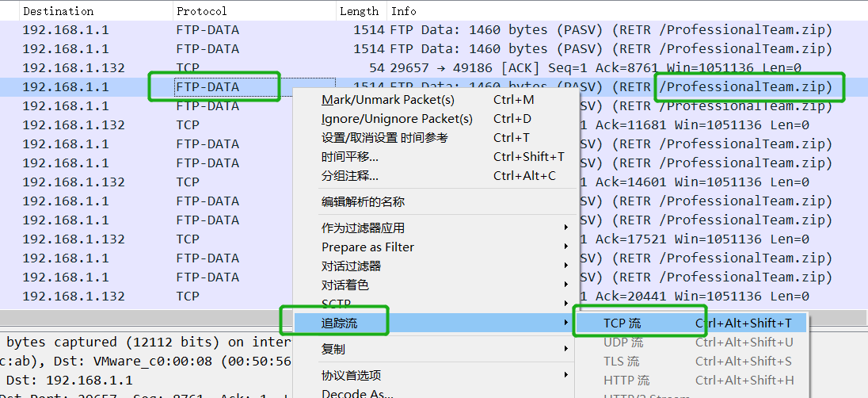868x398 pixels.
Task: Choose Ignore/Unignore Packet(s) from context menu
Action: 436,119
